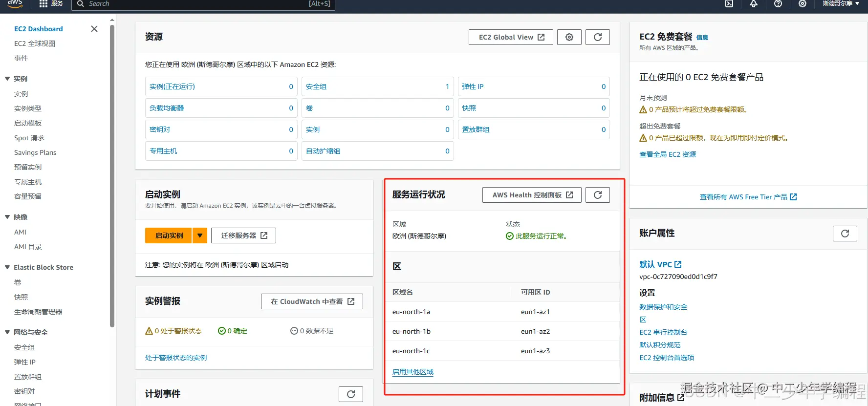This screenshot has height=406, width=868.
Task: Open EC2 Dashboard in sidebar
Action: click(39, 29)
